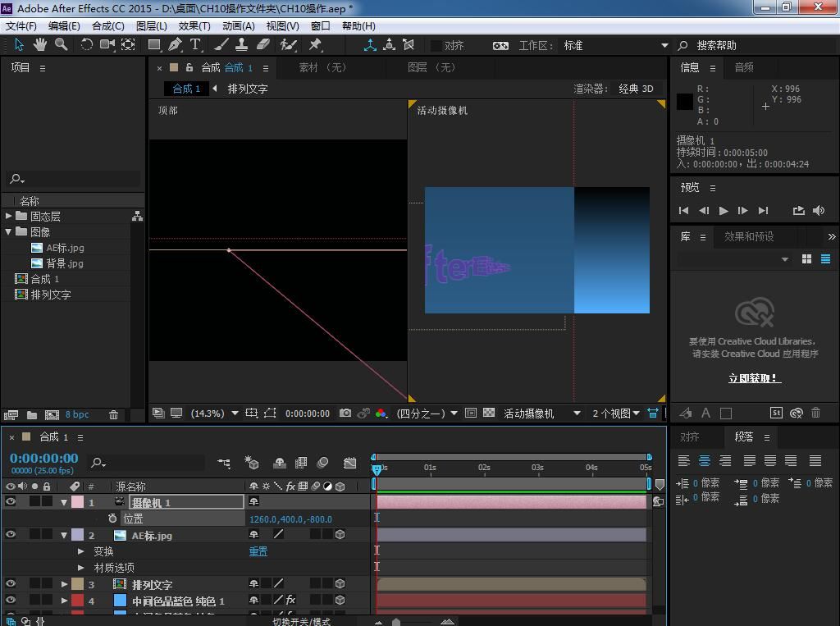Collapse camera layer 1 properties
This screenshot has height=626, width=840.
(x=64, y=502)
